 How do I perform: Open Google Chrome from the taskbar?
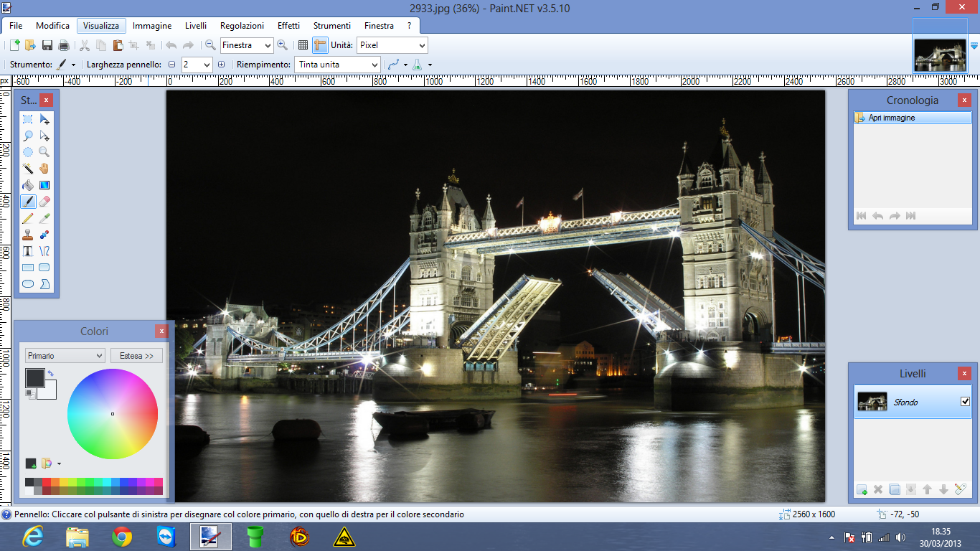pos(122,537)
